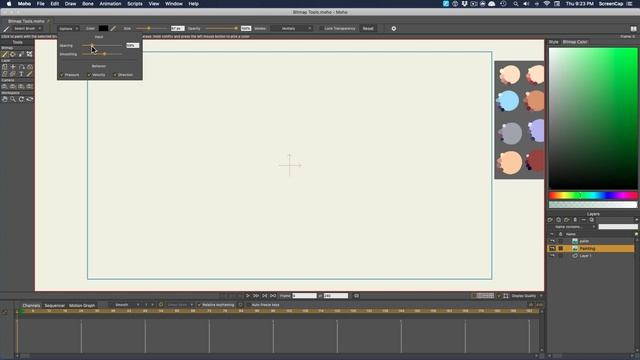Screen dimensions: 640x360
Task: Click the Duplicate Layer icon in Layers panel
Action: click(558, 220)
